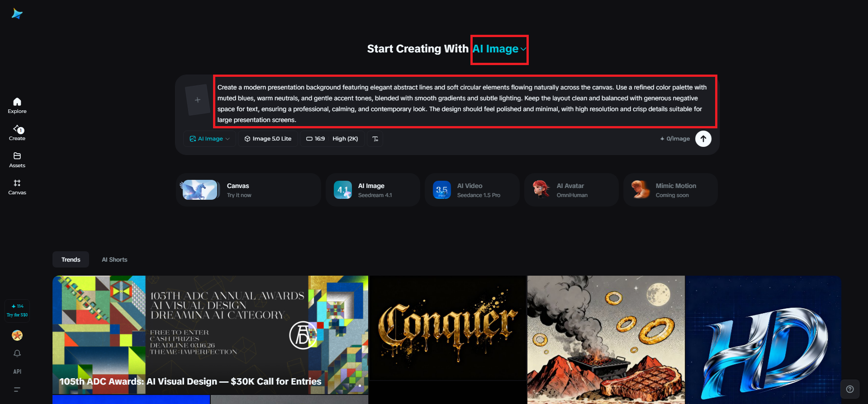Screen dimensions: 868x404
Task: Click the notification bell icon
Action: [17, 353]
